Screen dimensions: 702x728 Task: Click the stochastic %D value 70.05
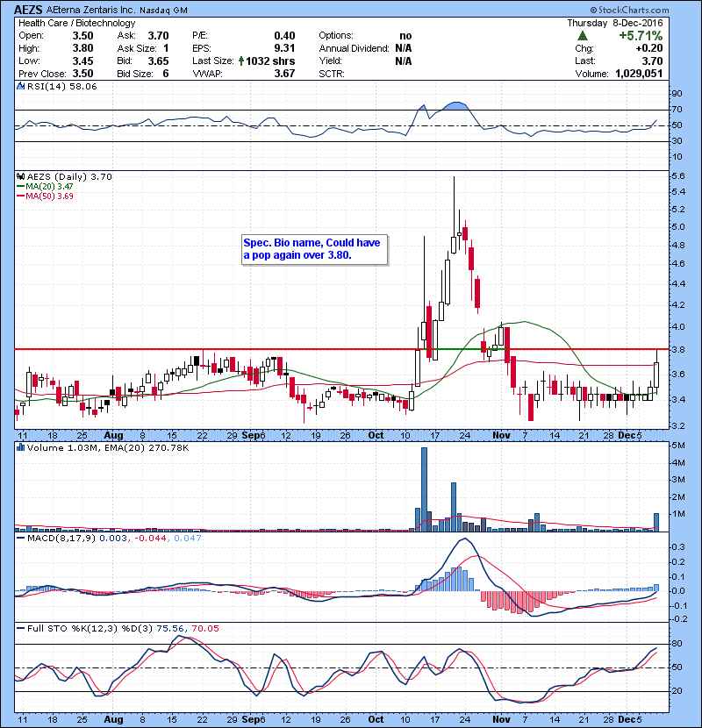tap(204, 628)
